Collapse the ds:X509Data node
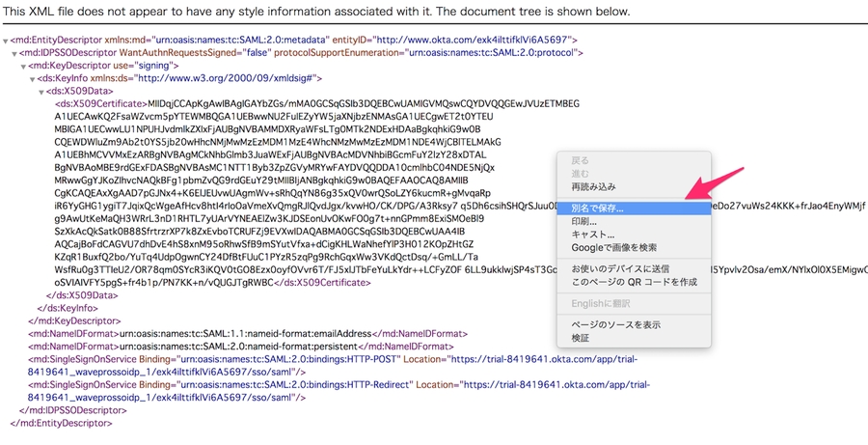This screenshot has height=445, width=868. pos(41,92)
